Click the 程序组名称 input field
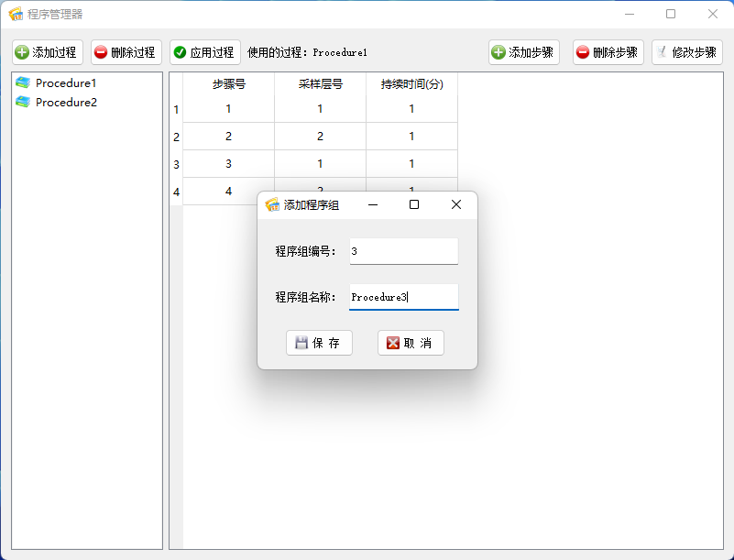Screen dimensions: 734x560 403,297
